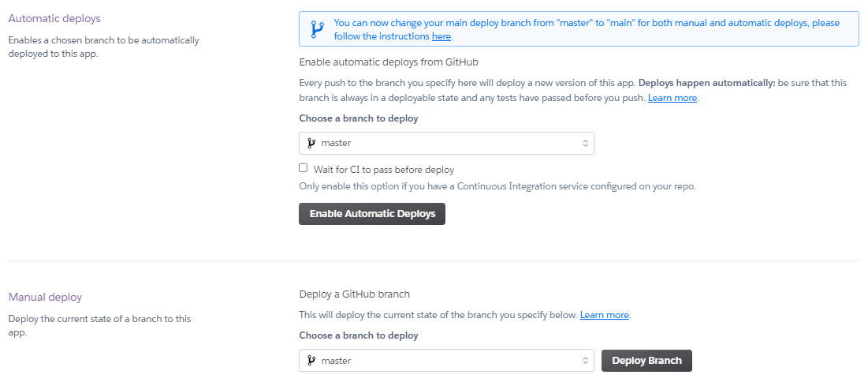The image size is (868, 386).
Task: Open Learn more link about automatic deploys
Action: 672,98
